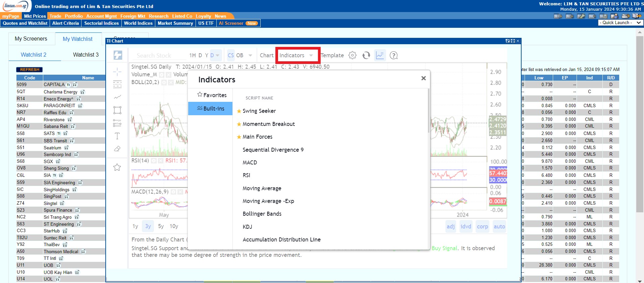Open chart icon next to Seatrium
This screenshot has width=644, height=283.
66,148
